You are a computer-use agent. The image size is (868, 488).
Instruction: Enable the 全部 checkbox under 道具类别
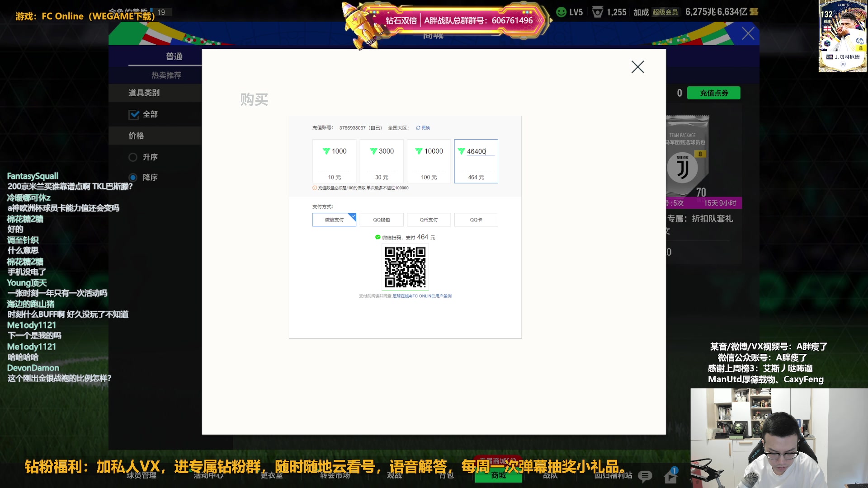tap(134, 115)
